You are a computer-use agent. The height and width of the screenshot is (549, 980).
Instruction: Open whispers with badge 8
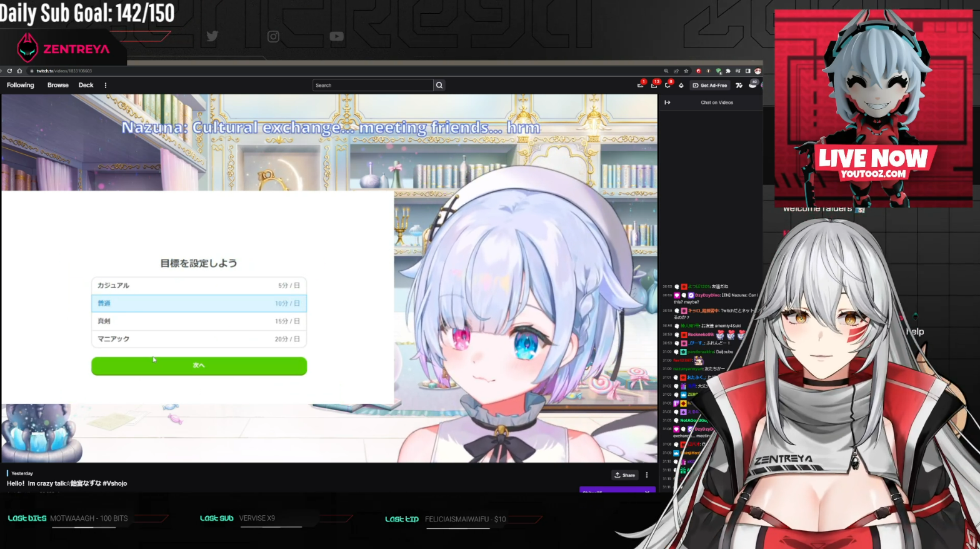point(668,84)
